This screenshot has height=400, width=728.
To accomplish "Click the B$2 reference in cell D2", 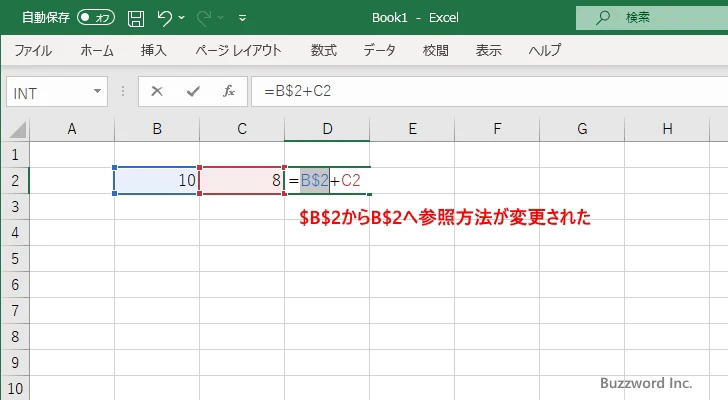I will pyautogui.click(x=315, y=181).
